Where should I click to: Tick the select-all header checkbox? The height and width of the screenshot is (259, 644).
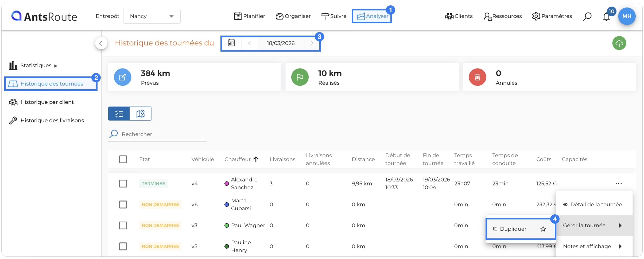123,159
